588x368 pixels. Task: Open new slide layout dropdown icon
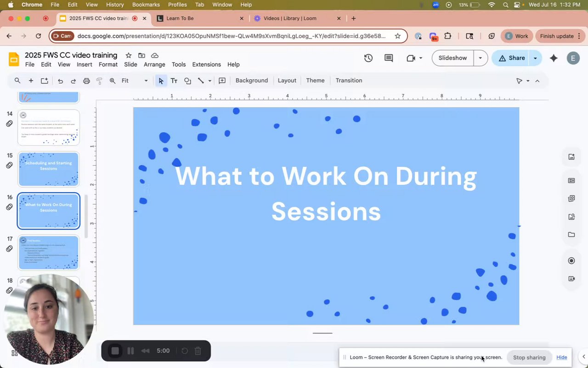tap(45, 81)
